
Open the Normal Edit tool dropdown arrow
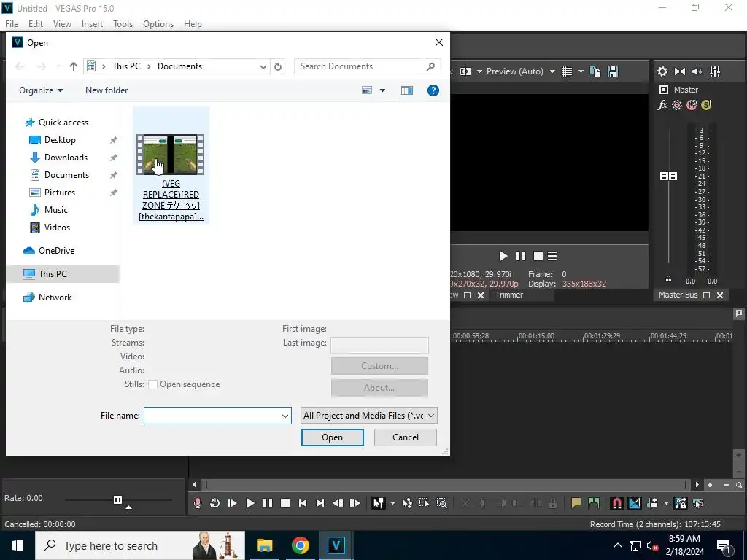pos(392,503)
